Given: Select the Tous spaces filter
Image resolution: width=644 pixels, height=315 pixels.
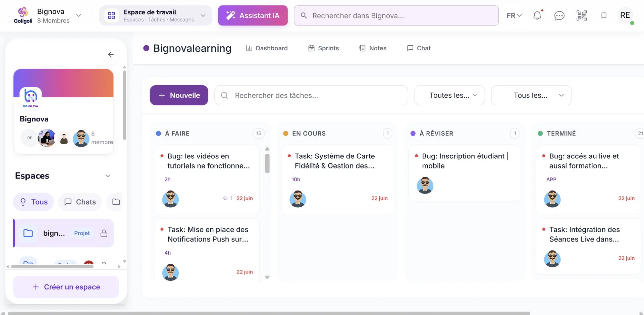Looking at the screenshot, I should click(34, 202).
